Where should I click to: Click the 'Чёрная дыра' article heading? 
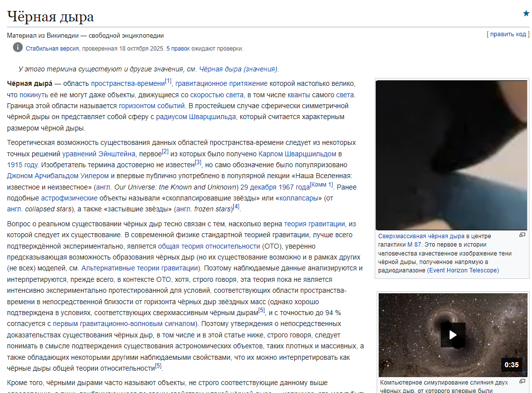point(50,16)
